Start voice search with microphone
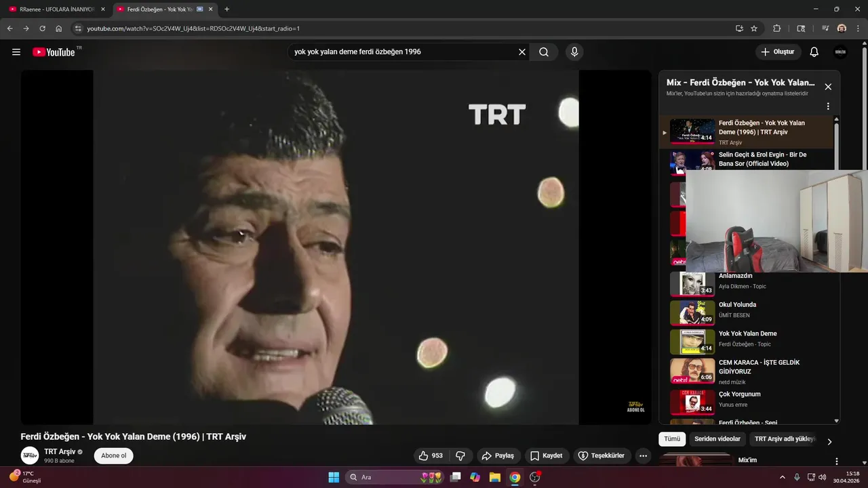Viewport: 868px width, 488px height. [574, 52]
